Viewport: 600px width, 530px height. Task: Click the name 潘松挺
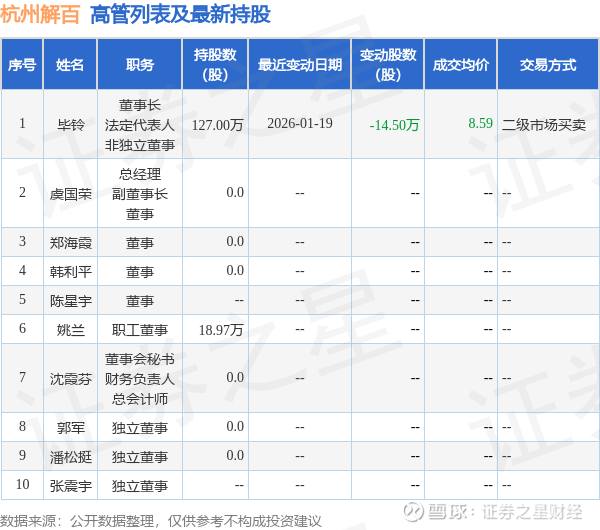70,456
